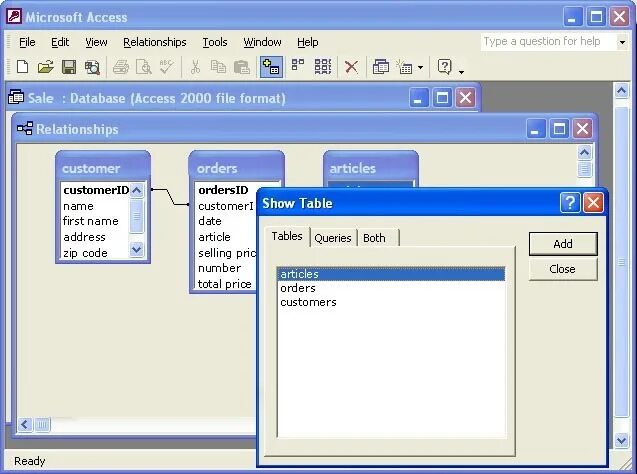Open the New Object dropdown arrow
This screenshot has height=474, width=637.
pos(420,67)
